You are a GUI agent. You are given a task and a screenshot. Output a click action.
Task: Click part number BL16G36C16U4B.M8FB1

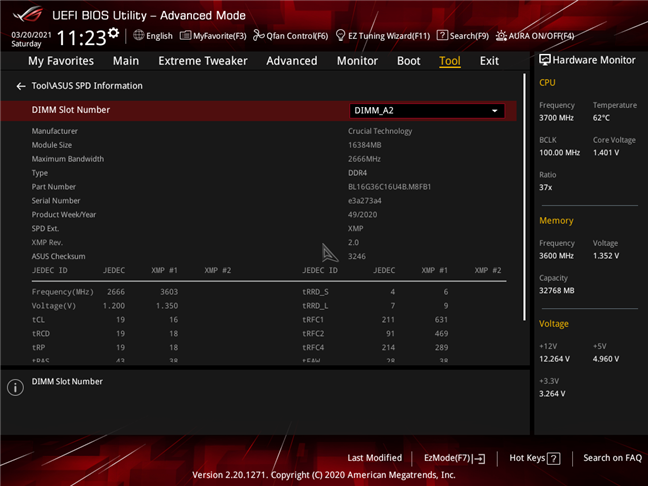pyautogui.click(x=389, y=187)
